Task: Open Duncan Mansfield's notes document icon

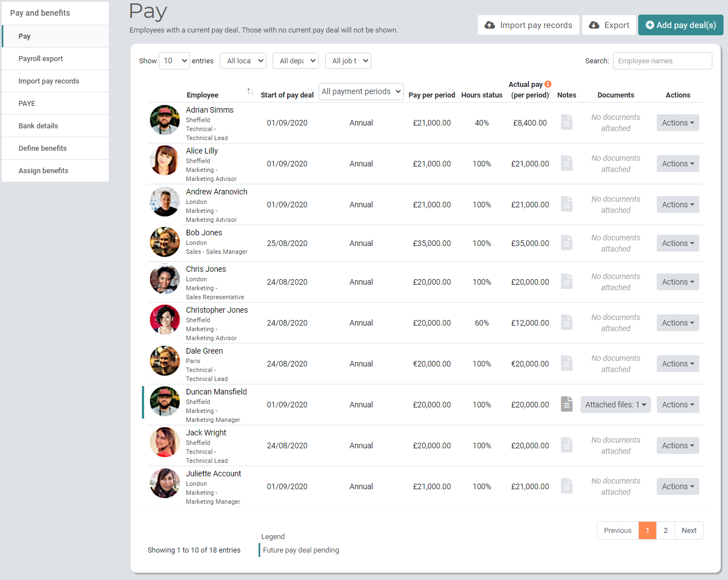Action: click(x=566, y=403)
